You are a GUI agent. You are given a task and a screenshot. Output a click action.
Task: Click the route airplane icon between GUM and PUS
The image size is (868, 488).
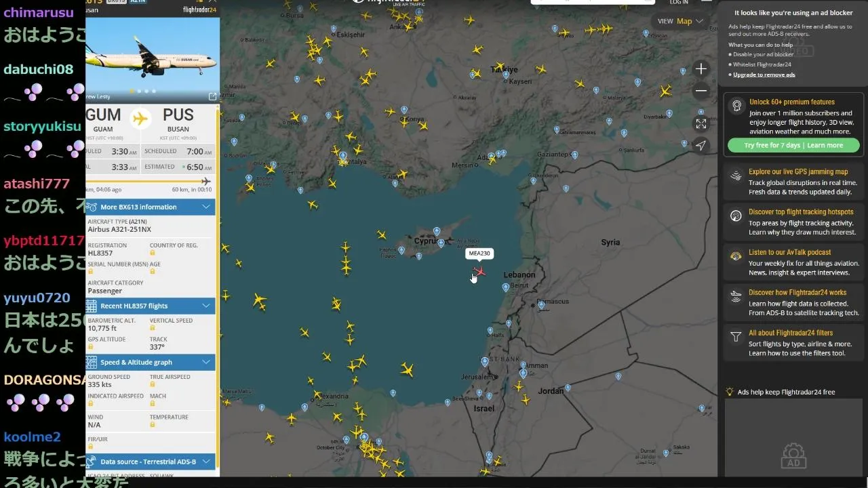click(x=140, y=119)
